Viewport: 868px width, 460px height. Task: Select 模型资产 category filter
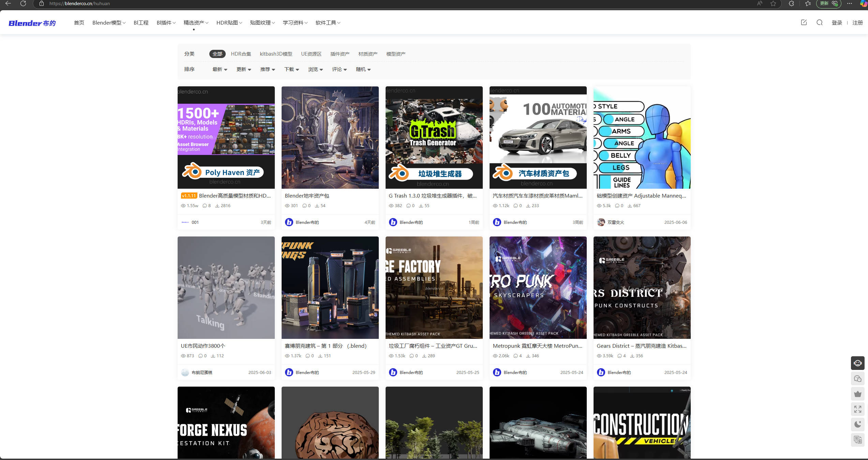[395, 54]
